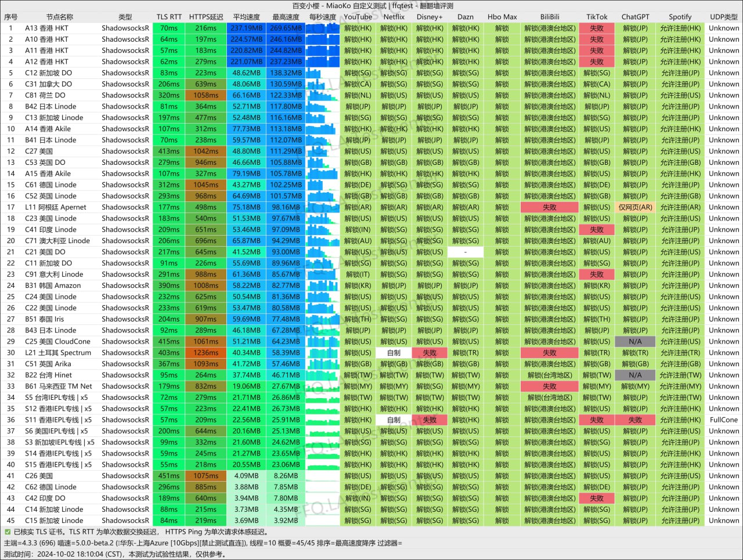Click the red BiliBili 失败 cell for L11 阿根廷
743x560 pixels.
[x=549, y=207]
